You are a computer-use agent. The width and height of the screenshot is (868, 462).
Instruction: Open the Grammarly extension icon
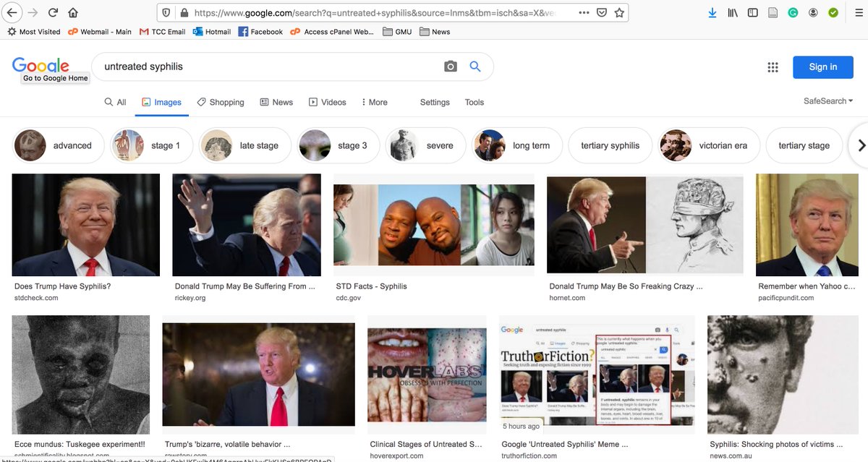pos(793,12)
